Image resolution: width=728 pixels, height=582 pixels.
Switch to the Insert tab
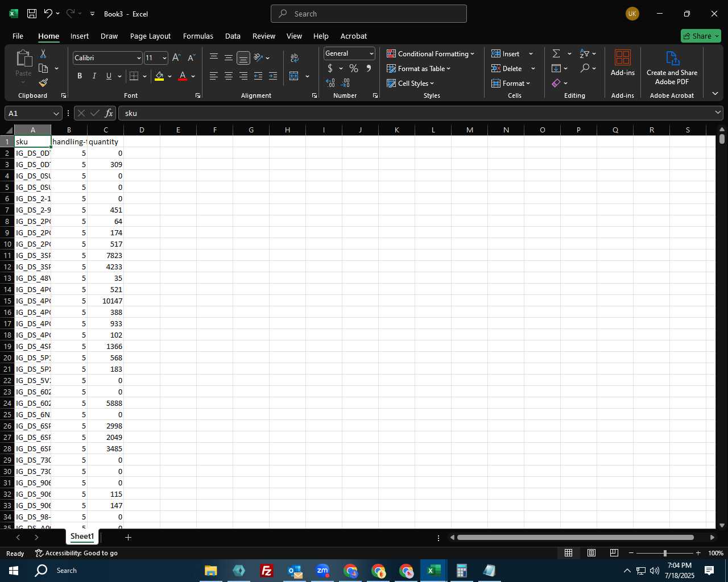80,36
